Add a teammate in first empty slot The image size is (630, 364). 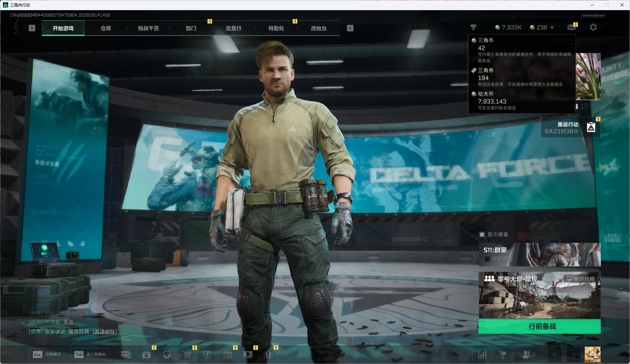point(554,355)
